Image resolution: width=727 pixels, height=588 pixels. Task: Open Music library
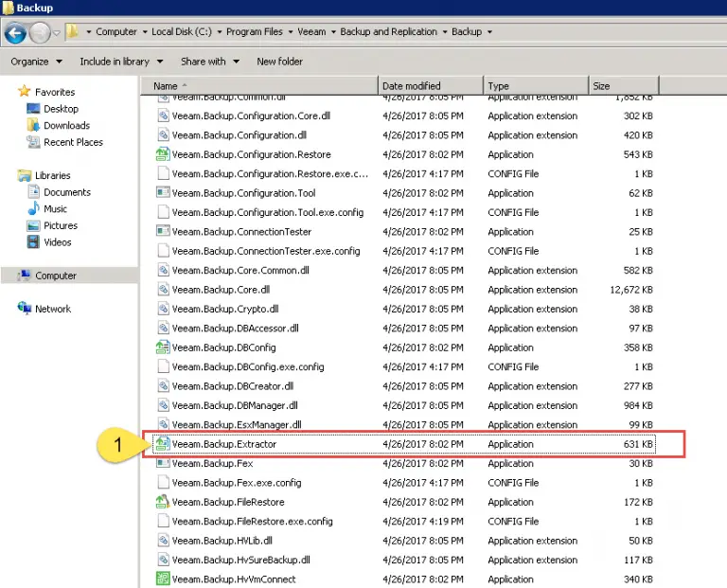(x=55, y=208)
